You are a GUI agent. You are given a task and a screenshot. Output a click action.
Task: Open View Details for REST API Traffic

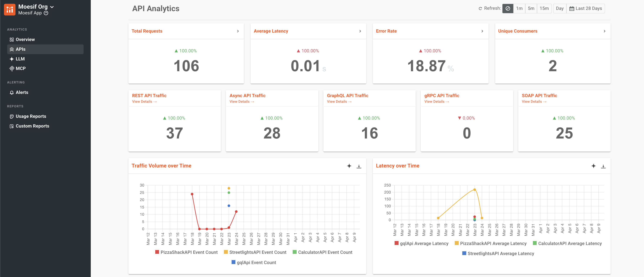(x=144, y=102)
